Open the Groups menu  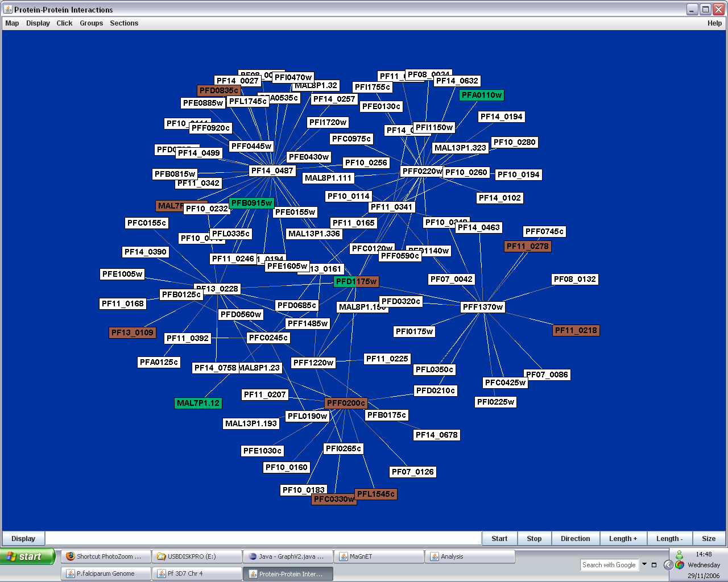(91, 23)
